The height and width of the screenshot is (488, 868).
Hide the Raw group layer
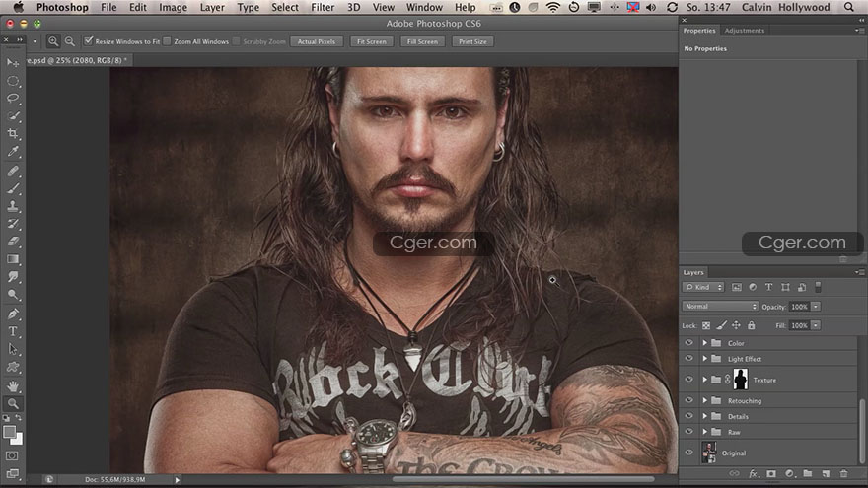(x=688, y=432)
